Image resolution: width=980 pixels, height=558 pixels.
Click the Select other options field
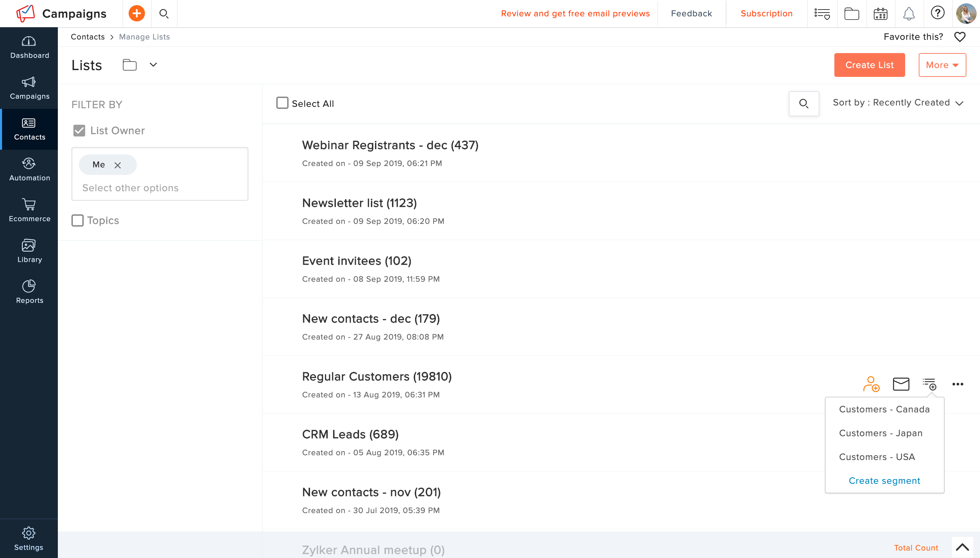tap(130, 188)
